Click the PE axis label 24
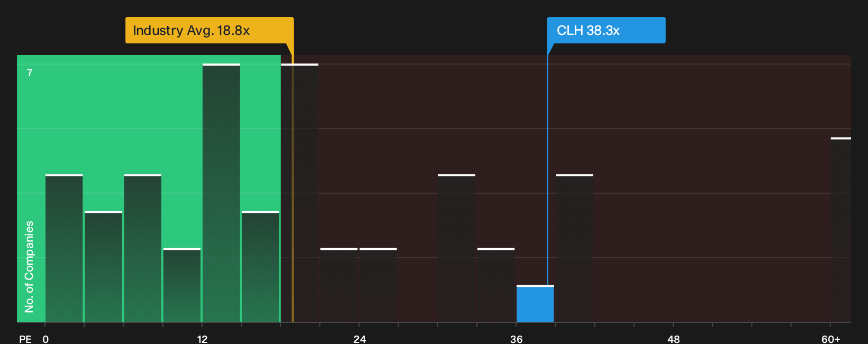This screenshot has height=344, width=868. point(360,339)
